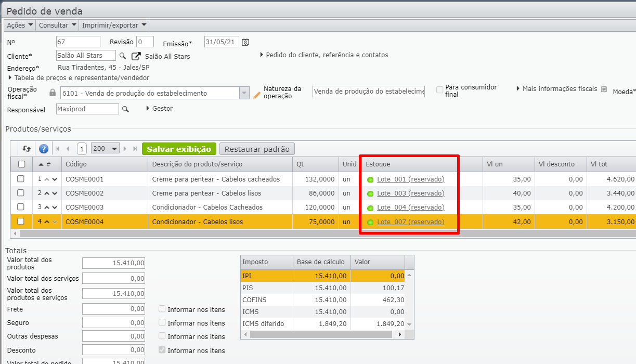Click the search magnifier next to Cliente
This screenshot has height=364, width=636.
point(123,56)
